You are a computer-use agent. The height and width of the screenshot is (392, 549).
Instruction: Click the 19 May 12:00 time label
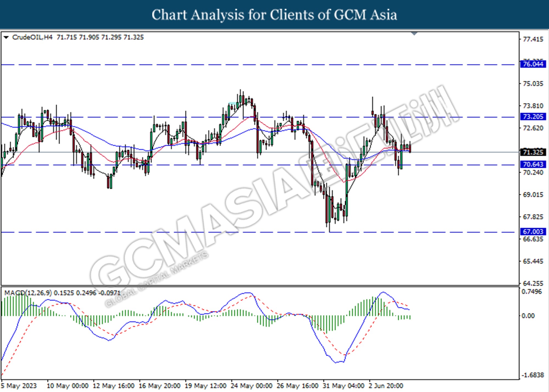coord(206,386)
